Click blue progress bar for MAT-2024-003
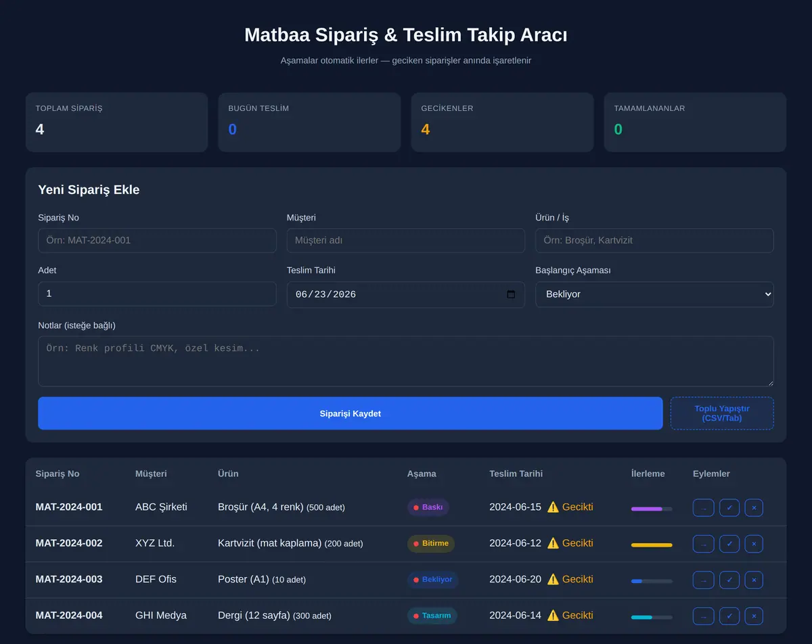This screenshot has height=644, width=812. coord(652,581)
